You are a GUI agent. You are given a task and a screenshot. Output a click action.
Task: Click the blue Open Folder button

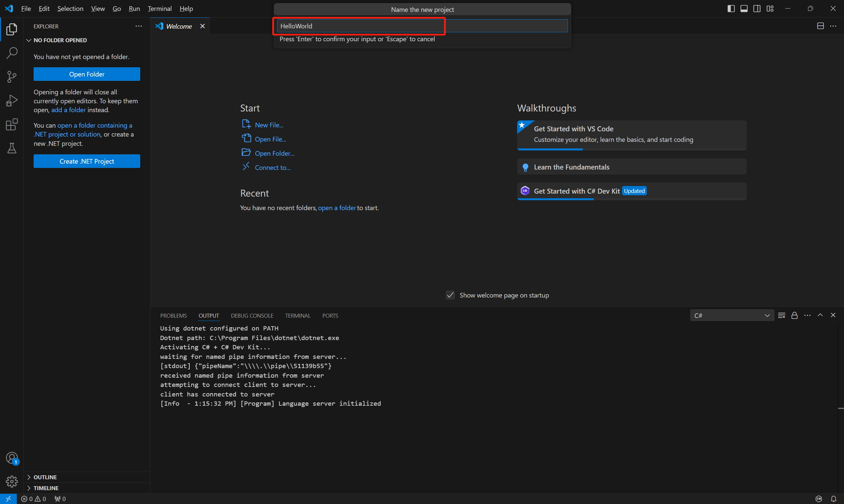click(x=87, y=74)
